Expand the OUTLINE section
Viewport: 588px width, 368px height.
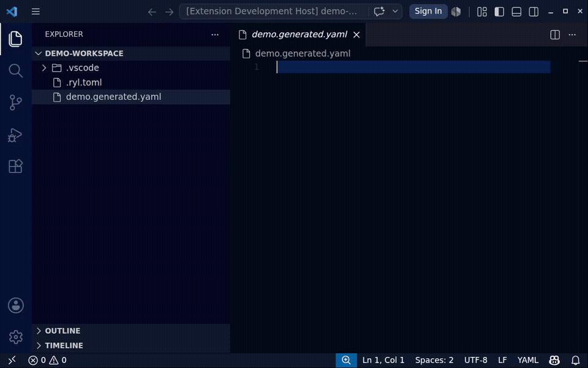tap(131, 331)
